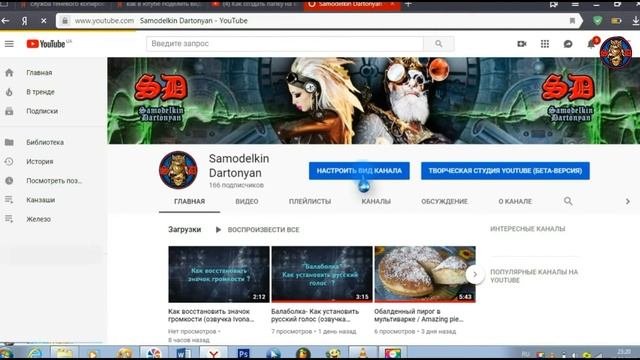The image size is (640, 360).
Task: Stop page loading with the X button
Action: tap(44, 20)
